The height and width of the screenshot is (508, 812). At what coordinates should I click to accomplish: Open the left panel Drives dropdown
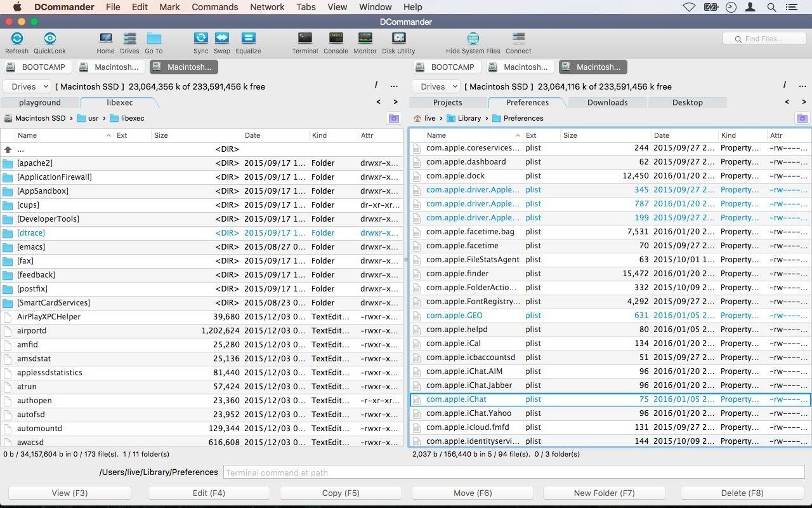[x=27, y=86]
